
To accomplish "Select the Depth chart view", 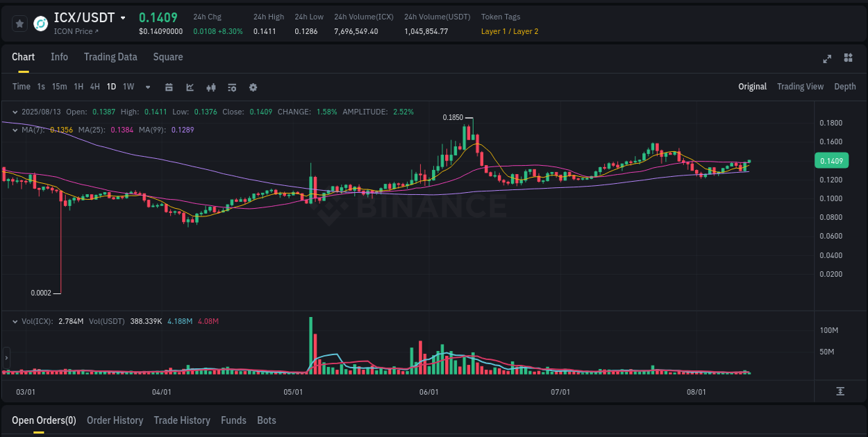I will click(x=845, y=87).
